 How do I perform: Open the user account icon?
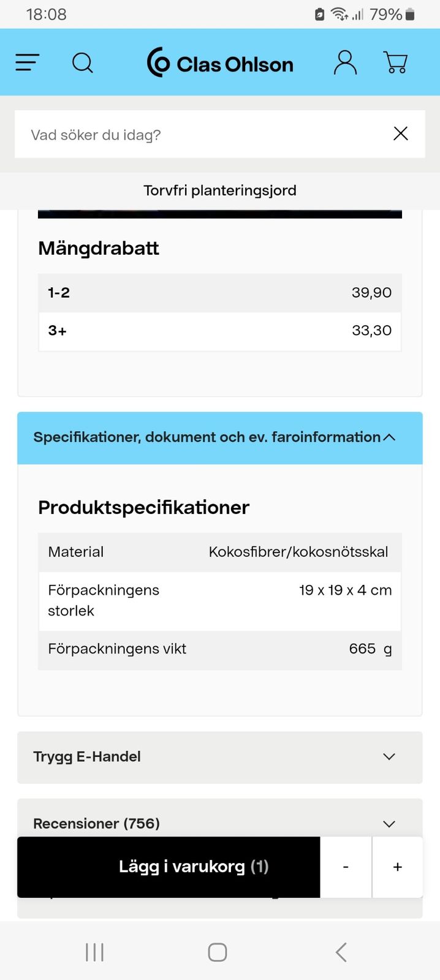coord(345,62)
